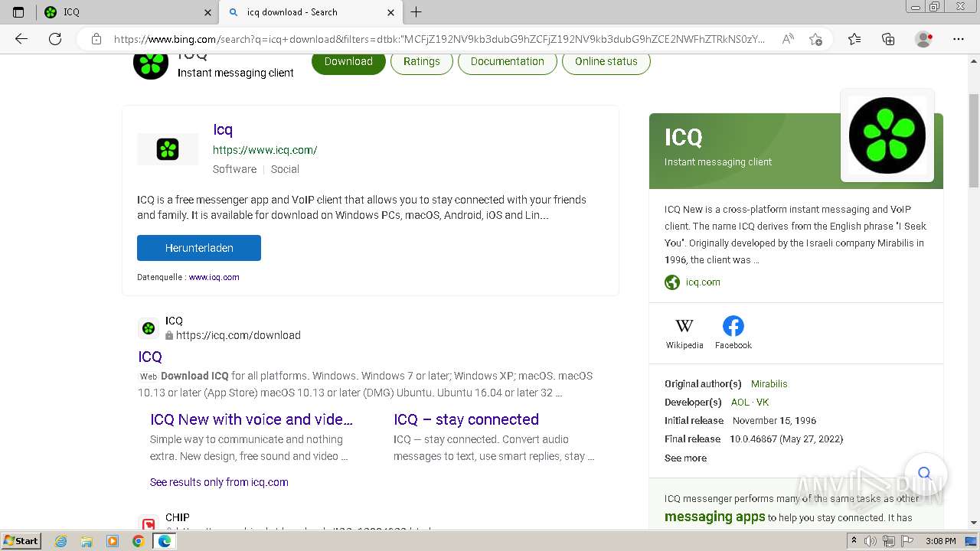Viewport: 980px width, 551px height.
Task: Click the scrollbar down arrow
Action: tap(974, 523)
